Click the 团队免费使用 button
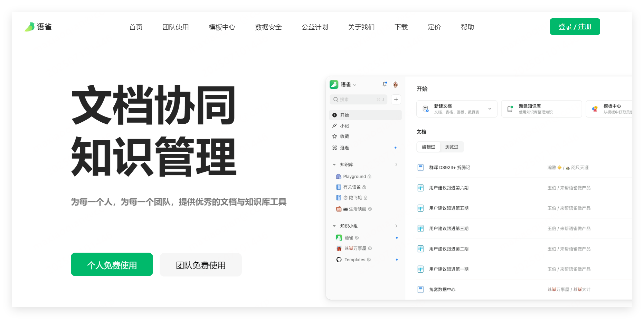Screen dimensions: 644x319 [201, 264]
